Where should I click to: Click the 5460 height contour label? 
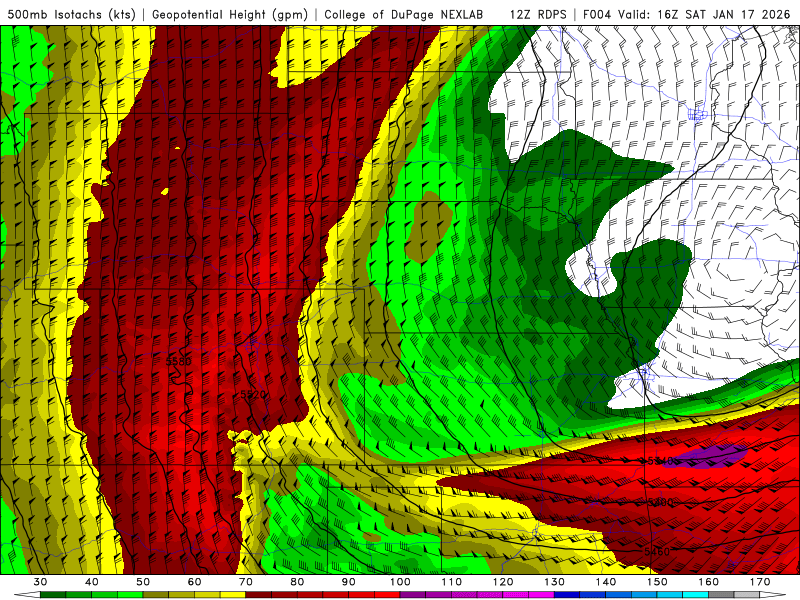[657, 552]
